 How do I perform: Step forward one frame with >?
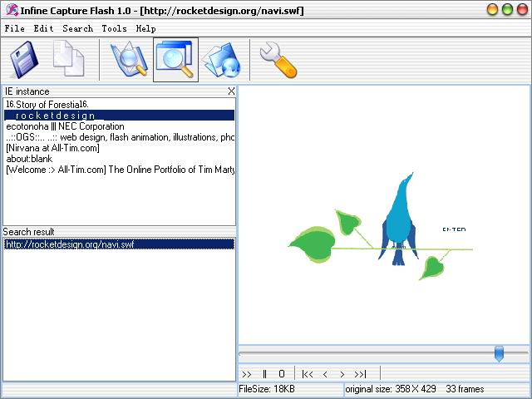tap(342, 374)
